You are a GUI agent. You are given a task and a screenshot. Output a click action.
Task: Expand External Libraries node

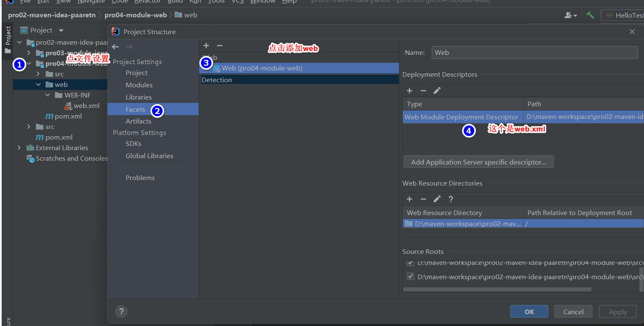19,148
